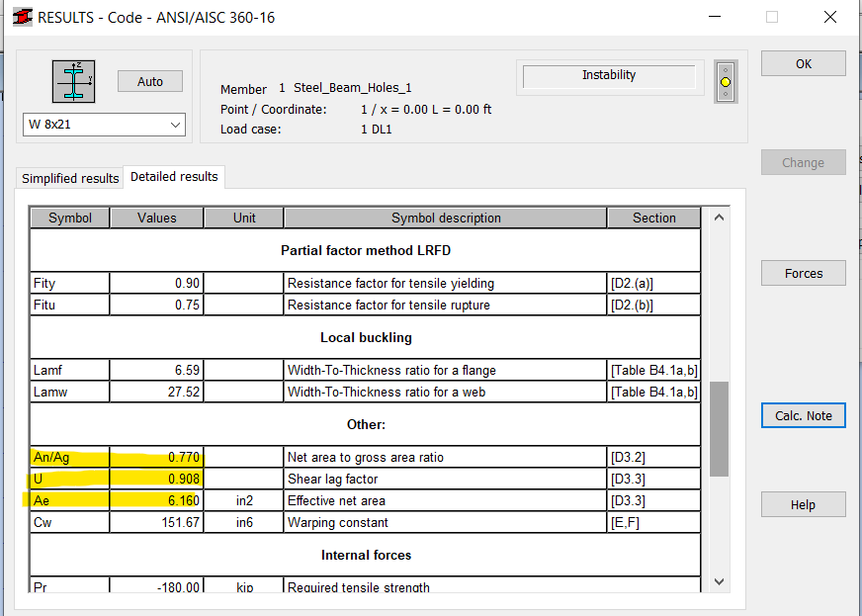Screen dimensions: 862x616
Task: Click the steel I-section preview icon
Action: point(73,81)
